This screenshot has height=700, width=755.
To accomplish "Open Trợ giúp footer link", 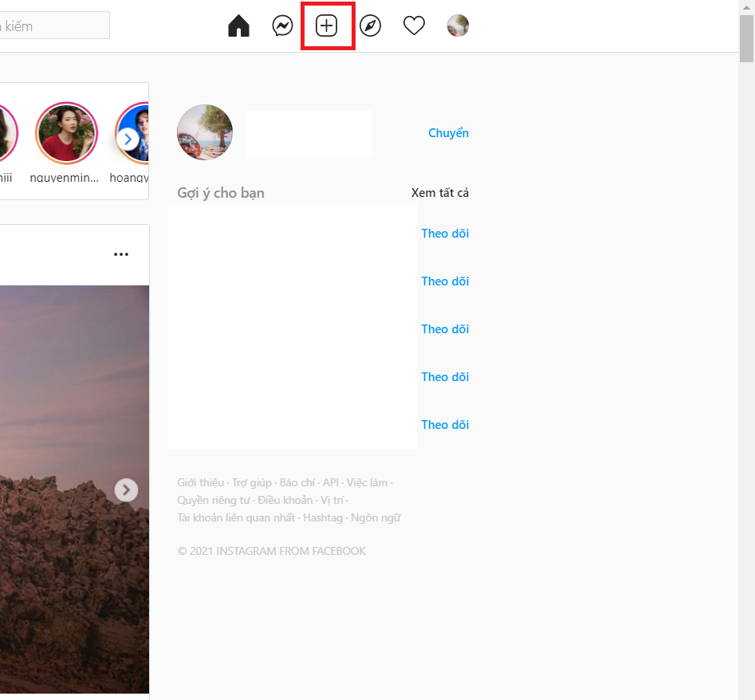I will (251, 482).
